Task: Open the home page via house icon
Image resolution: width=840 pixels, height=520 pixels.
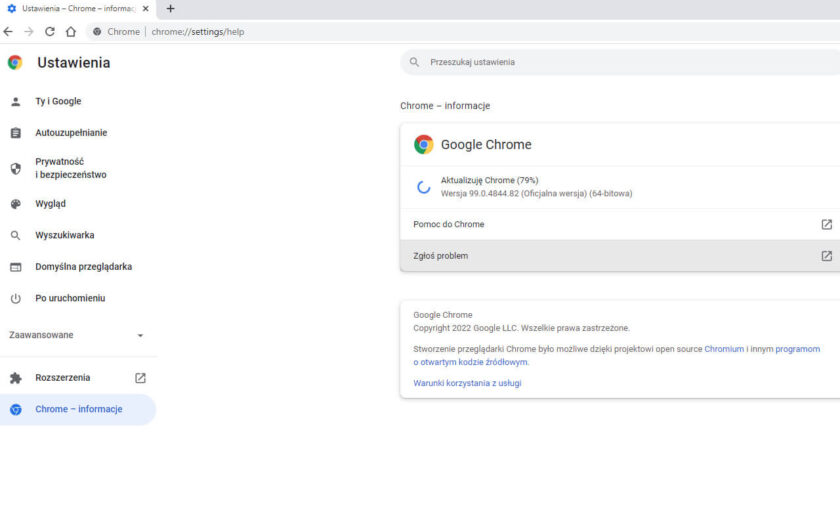Action: [x=71, y=32]
